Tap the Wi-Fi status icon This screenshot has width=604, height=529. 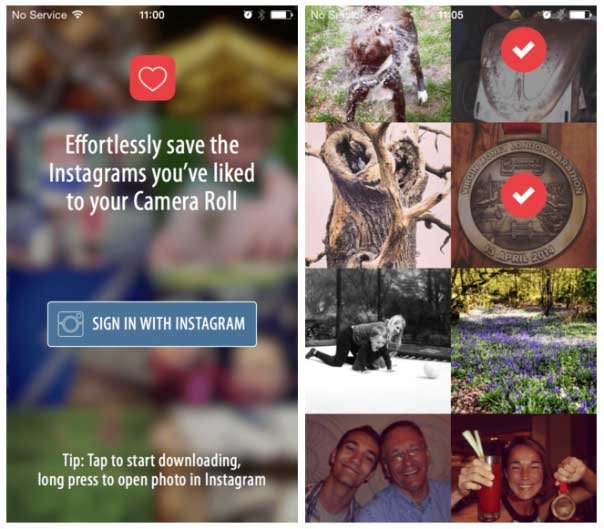77,15
